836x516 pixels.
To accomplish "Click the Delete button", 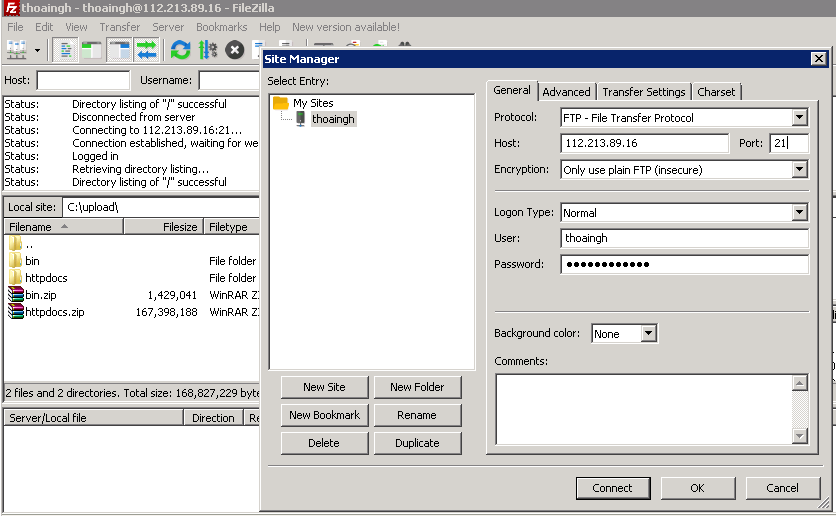I will click(324, 443).
